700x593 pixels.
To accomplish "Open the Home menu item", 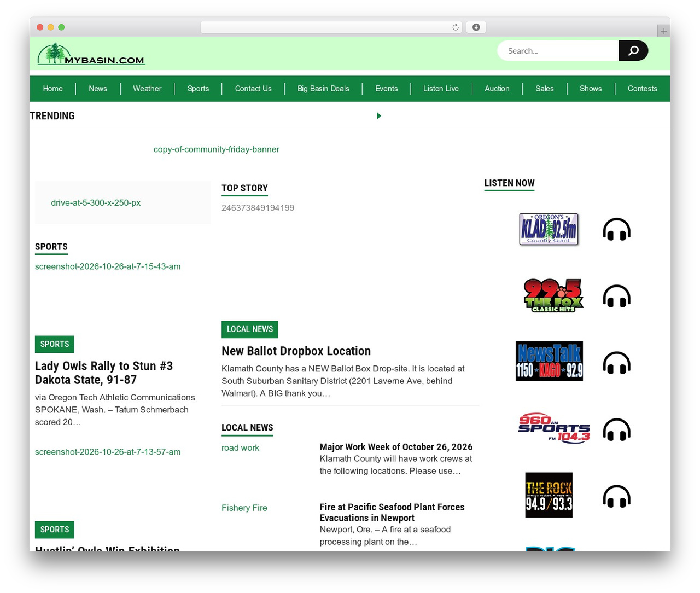I will pyautogui.click(x=53, y=89).
